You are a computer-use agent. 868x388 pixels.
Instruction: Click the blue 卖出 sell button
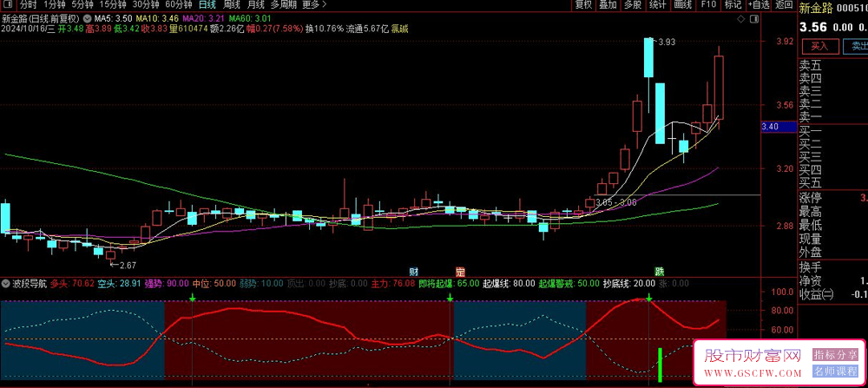click(x=855, y=46)
